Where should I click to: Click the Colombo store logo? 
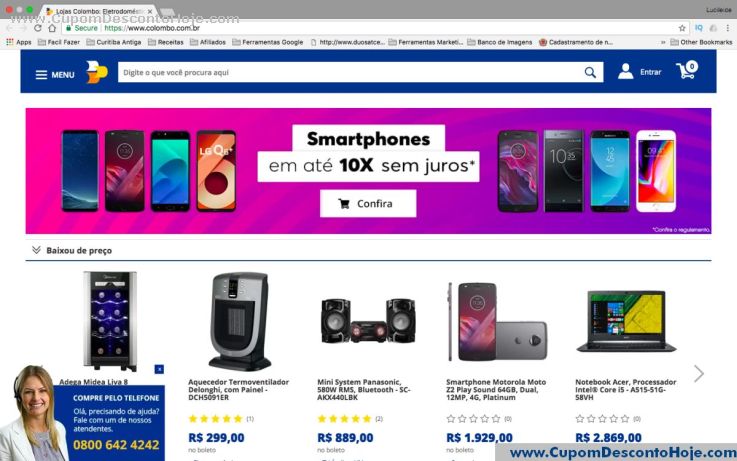pos(96,72)
